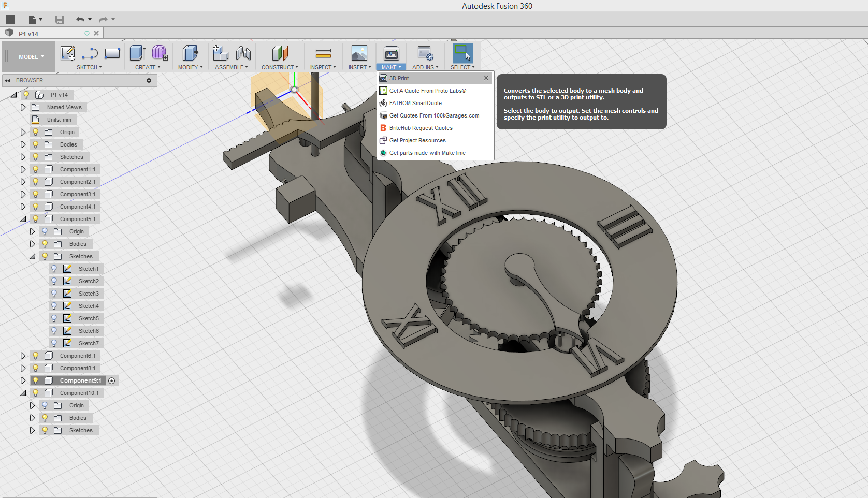Click the Insert decal image icon

pyautogui.click(x=359, y=53)
